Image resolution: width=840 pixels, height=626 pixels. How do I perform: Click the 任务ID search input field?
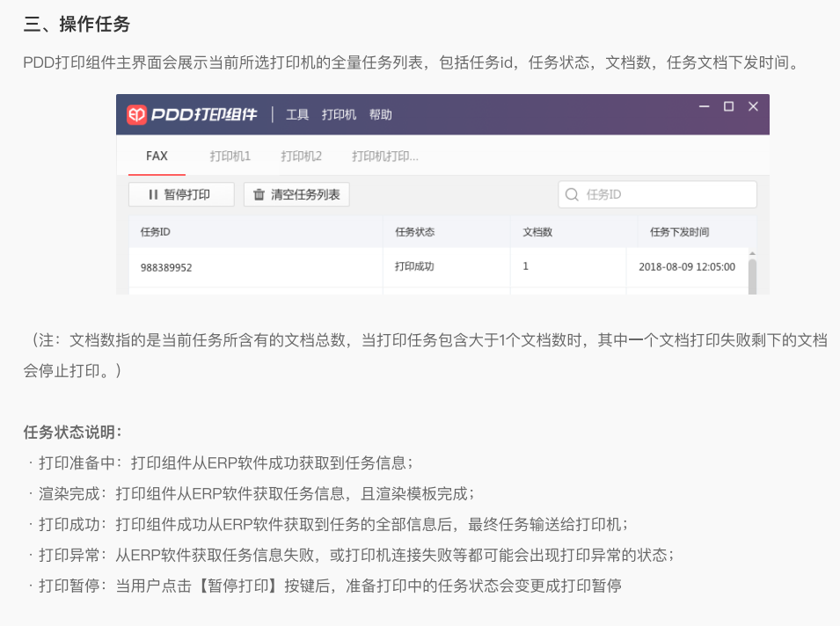[x=657, y=194]
